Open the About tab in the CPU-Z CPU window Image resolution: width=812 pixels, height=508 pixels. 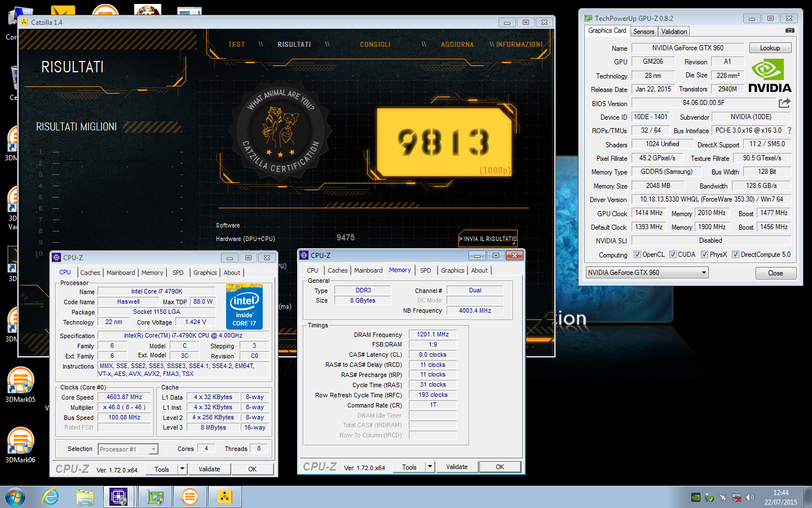pos(232,273)
